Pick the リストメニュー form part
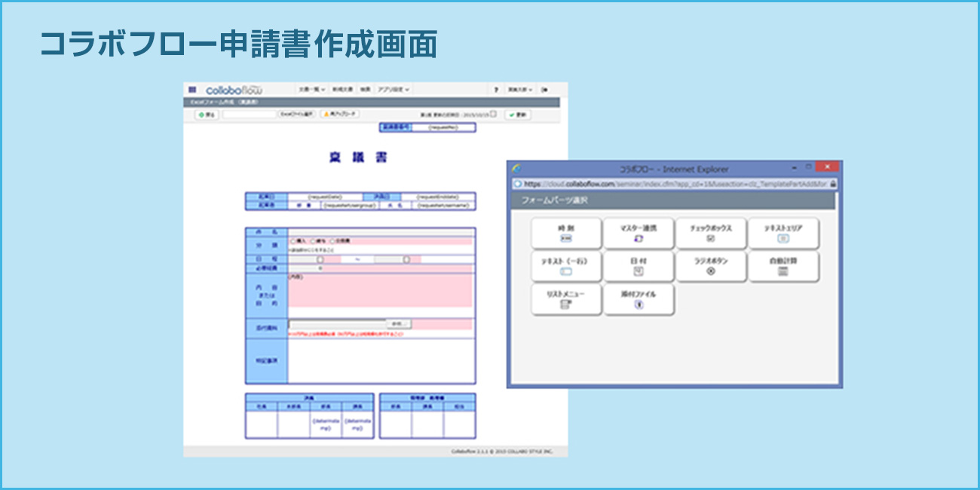 tap(566, 299)
